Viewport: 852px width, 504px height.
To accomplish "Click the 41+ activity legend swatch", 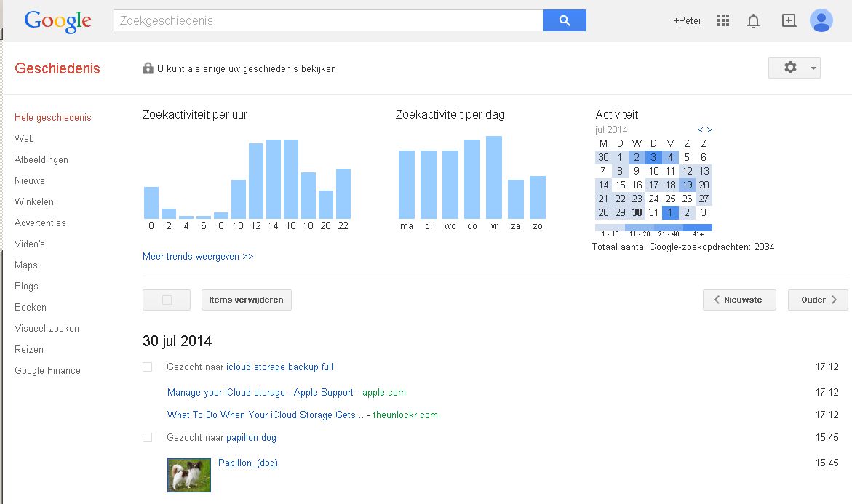I will pos(697,228).
